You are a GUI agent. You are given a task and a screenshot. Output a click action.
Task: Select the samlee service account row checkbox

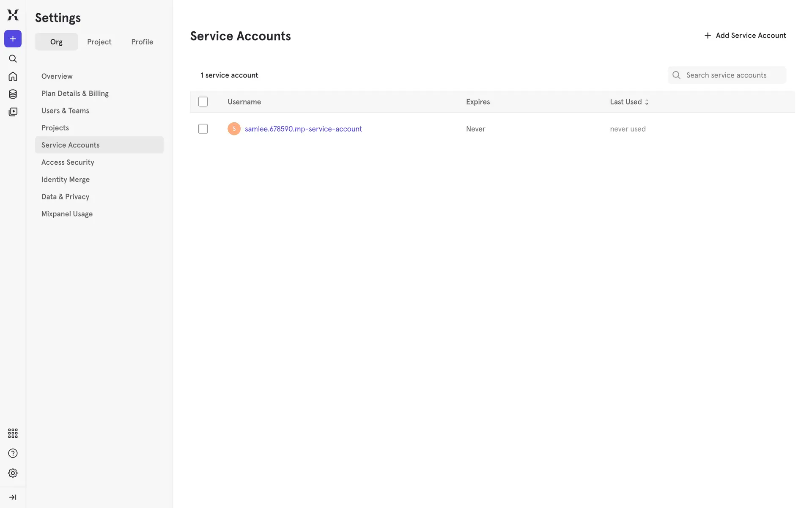tap(203, 129)
